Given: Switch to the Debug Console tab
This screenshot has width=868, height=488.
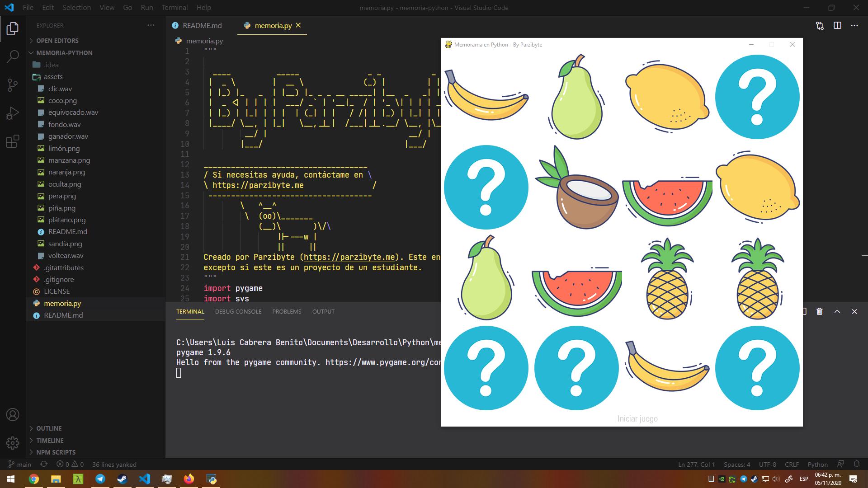Looking at the screenshot, I should point(238,311).
